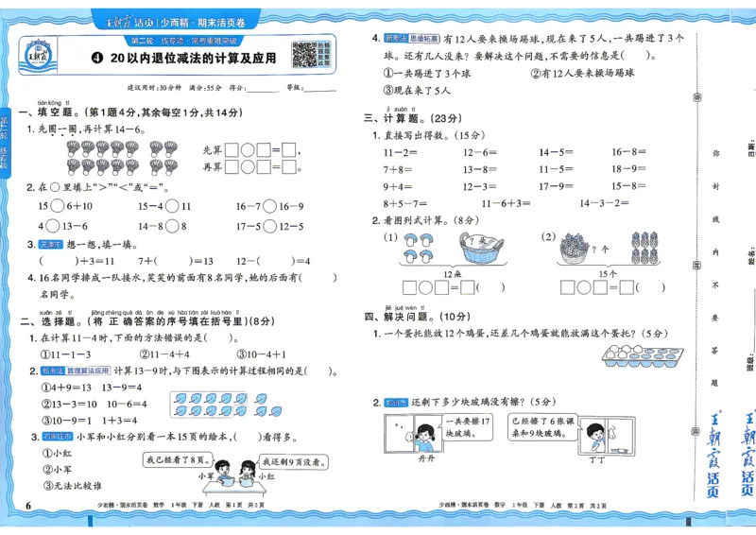Choose option ①11−1−3
Viewport: 756px width, 535px height.
[x=66, y=354]
